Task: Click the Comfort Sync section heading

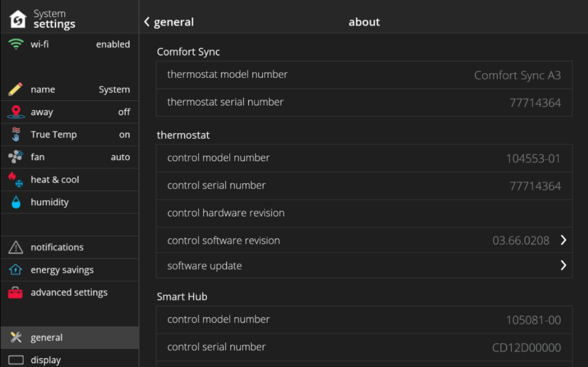Action: click(x=188, y=52)
